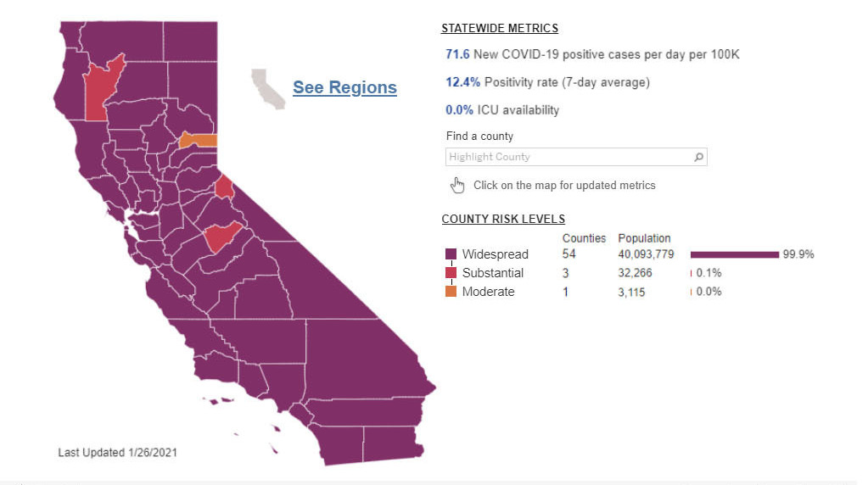Click the Moderate risk level label

click(488, 292)
